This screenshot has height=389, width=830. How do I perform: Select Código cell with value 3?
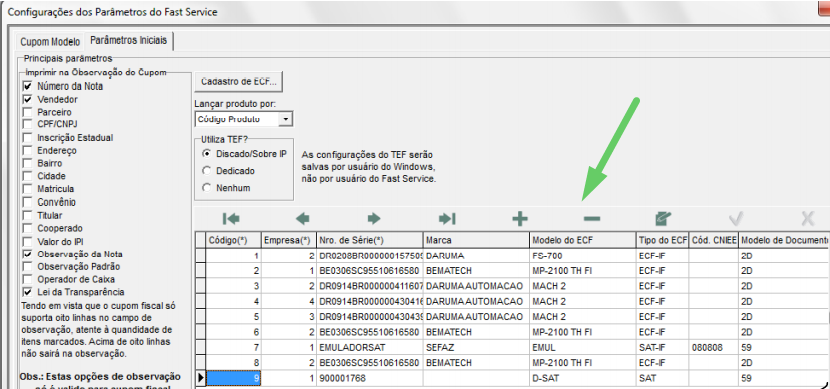(233, 286)
